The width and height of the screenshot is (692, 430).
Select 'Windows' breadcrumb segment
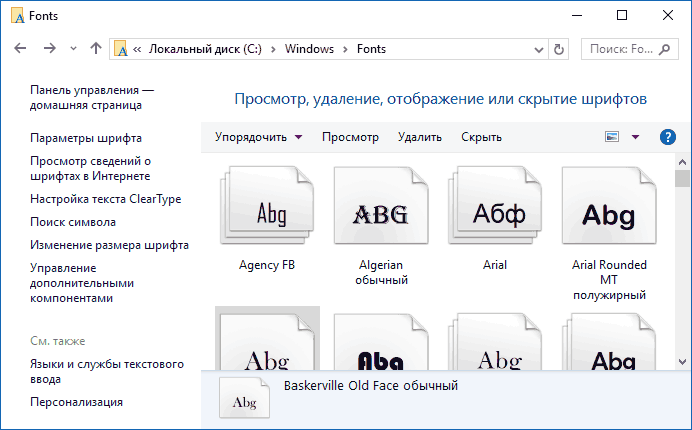(x=309, y=49)
